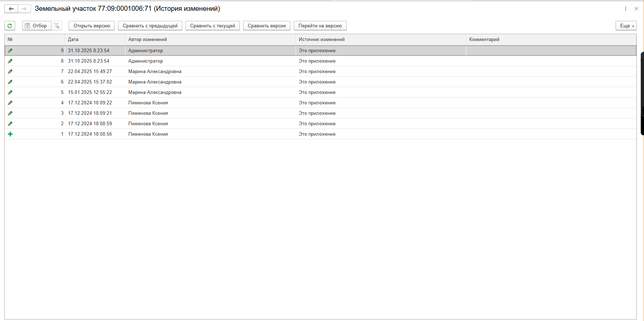
Task: Click Сравнить с предыдущей button
Action: point(150,26)
